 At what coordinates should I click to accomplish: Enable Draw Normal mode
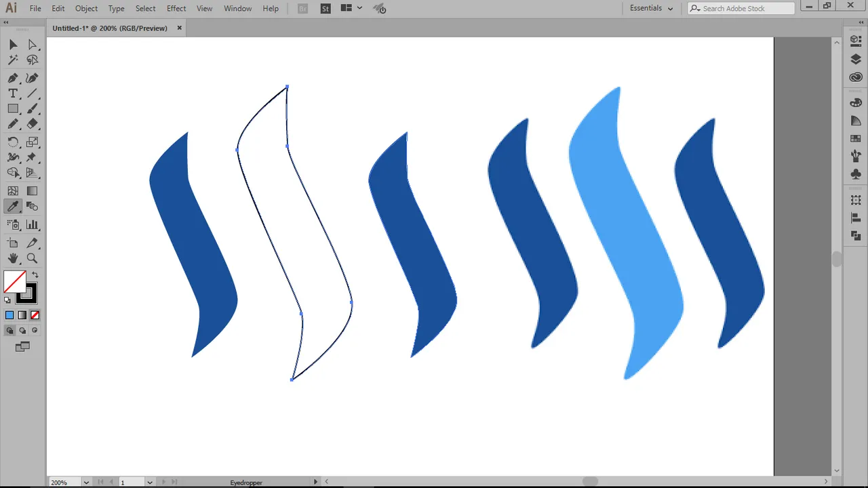(x=9, y=331)
